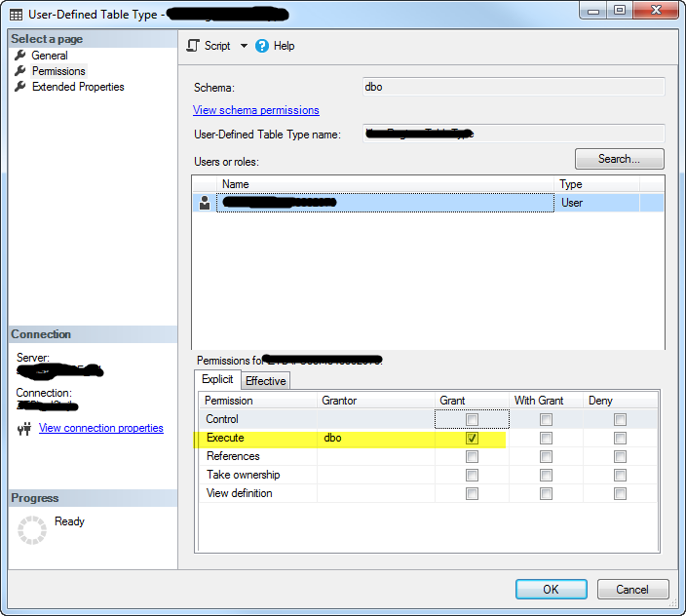Select the Permissions page

click(58, 71)
